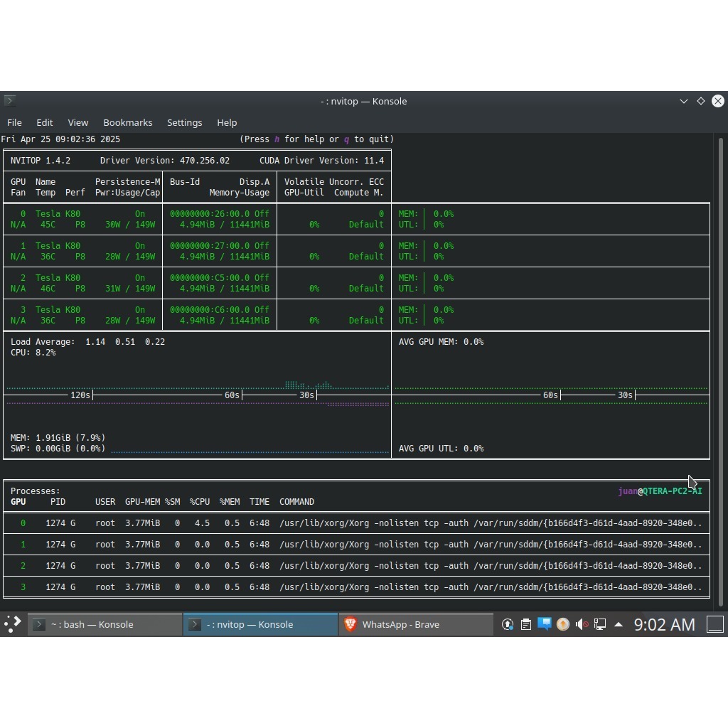Click the 9:02 AM clock
The width and height of the screenshot is (728, 728).
click(665, 624)
